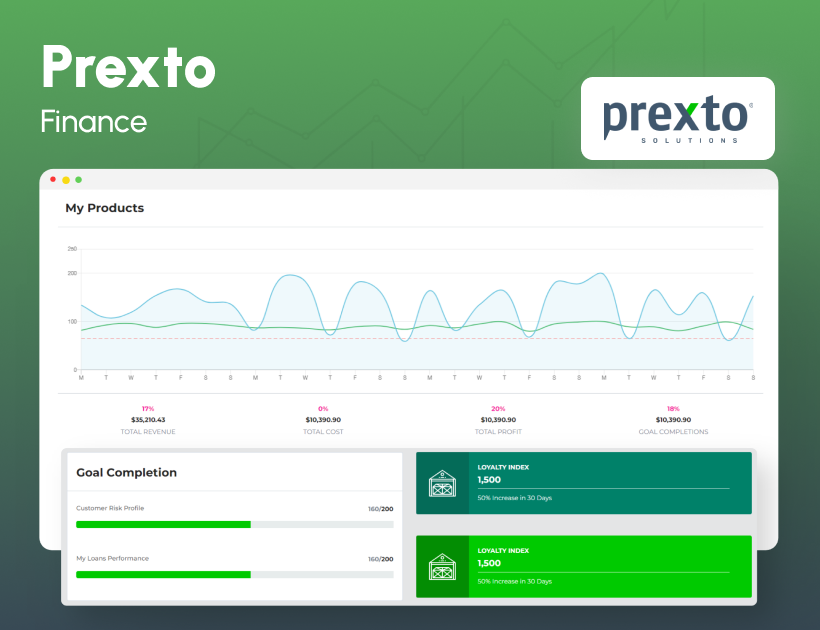
Task: Open the Total Revenue stat showing $35,210.43
Action: tap(147, 421)
